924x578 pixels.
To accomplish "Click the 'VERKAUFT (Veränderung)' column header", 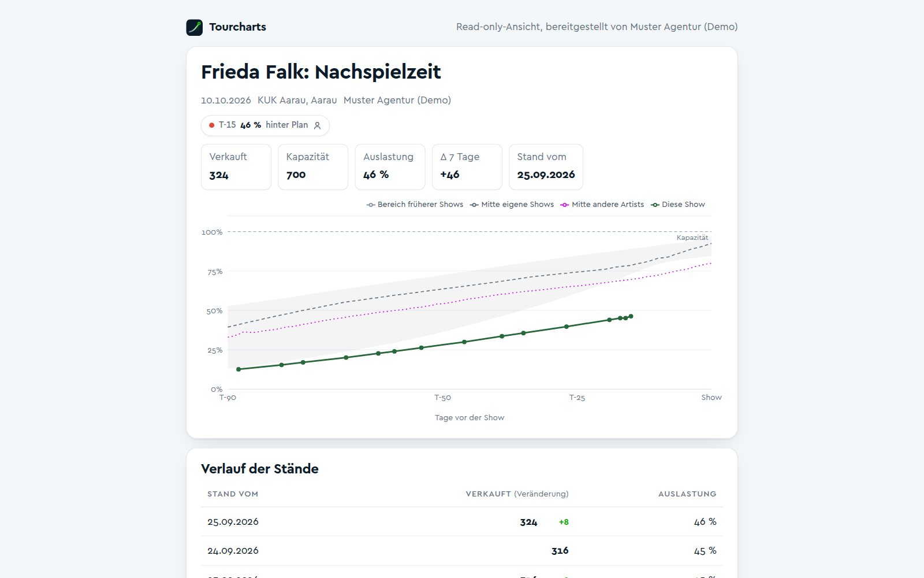I will point(517,494).
